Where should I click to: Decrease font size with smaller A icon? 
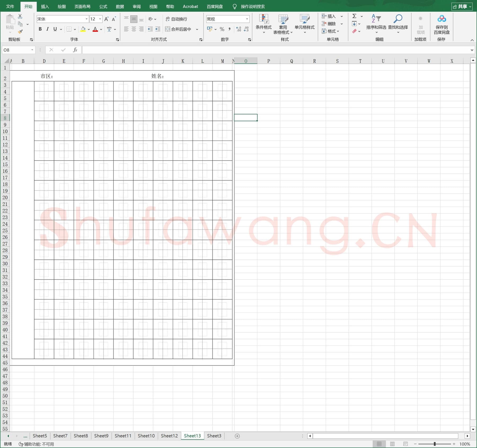pyautogui.click(x=114, y=19)
